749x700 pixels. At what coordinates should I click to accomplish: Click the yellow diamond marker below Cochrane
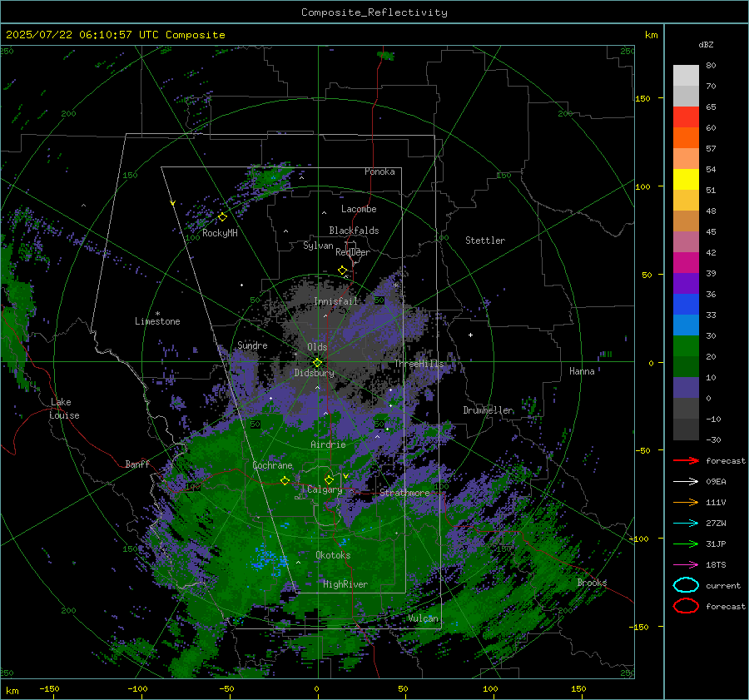[x=285, y=480]
